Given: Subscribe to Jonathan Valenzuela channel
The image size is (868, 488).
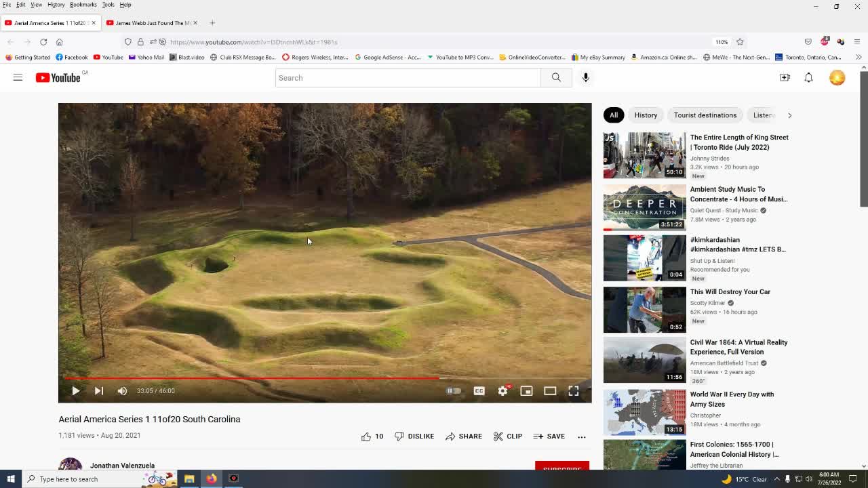Looking at the screenshot, I should [561, 466].
